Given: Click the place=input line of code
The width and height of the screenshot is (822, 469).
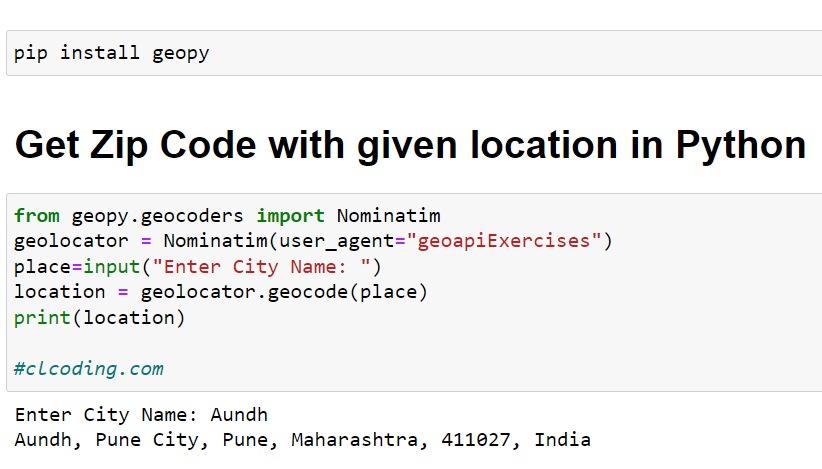Looking at the screenshot, I should (198, 267).
